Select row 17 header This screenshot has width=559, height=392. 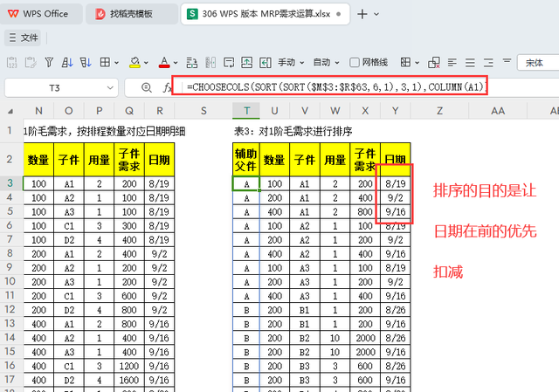coord(10,380)
